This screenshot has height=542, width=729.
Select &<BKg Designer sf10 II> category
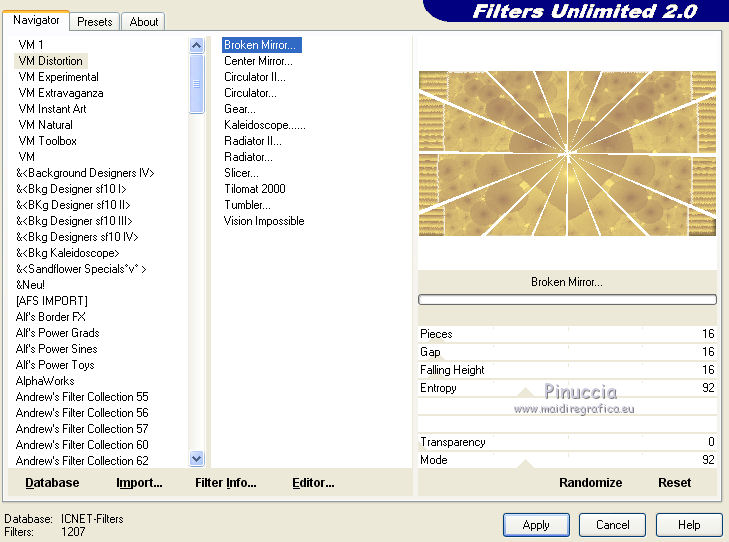[x=73, y=205]
